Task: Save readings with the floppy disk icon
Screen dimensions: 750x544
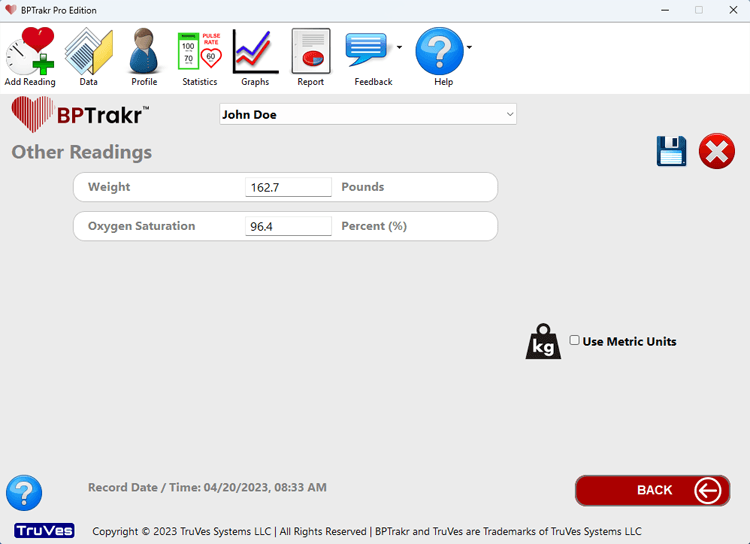Action: (671, 152)
